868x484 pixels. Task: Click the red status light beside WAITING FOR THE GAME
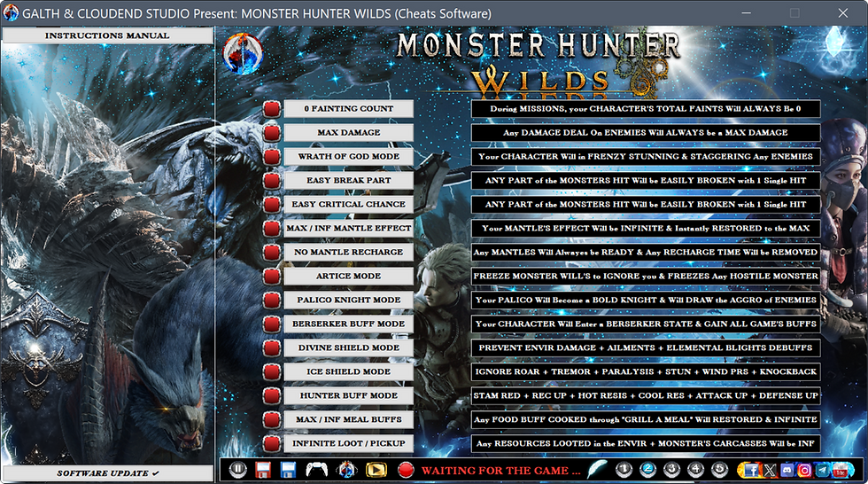pos(407,470)
